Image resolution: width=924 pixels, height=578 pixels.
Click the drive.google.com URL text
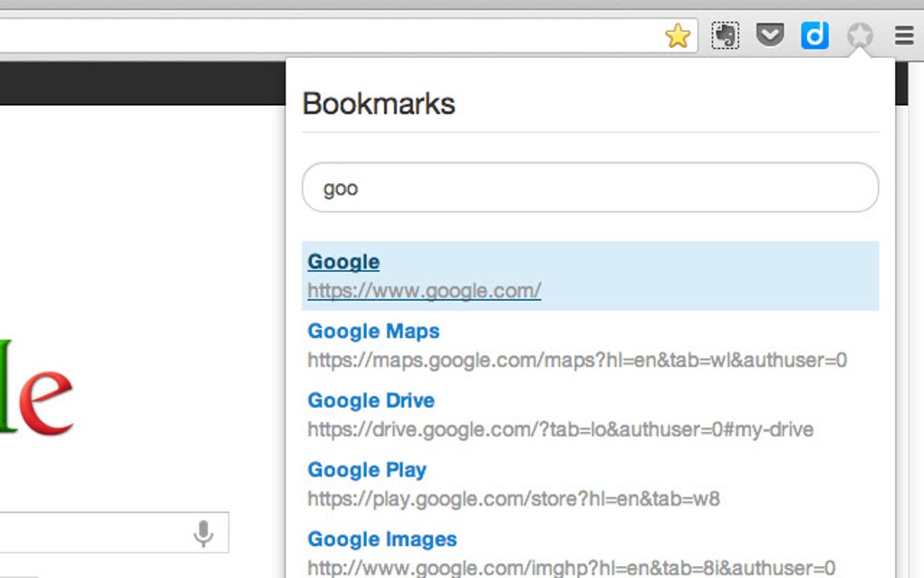[x=559, y=429]
